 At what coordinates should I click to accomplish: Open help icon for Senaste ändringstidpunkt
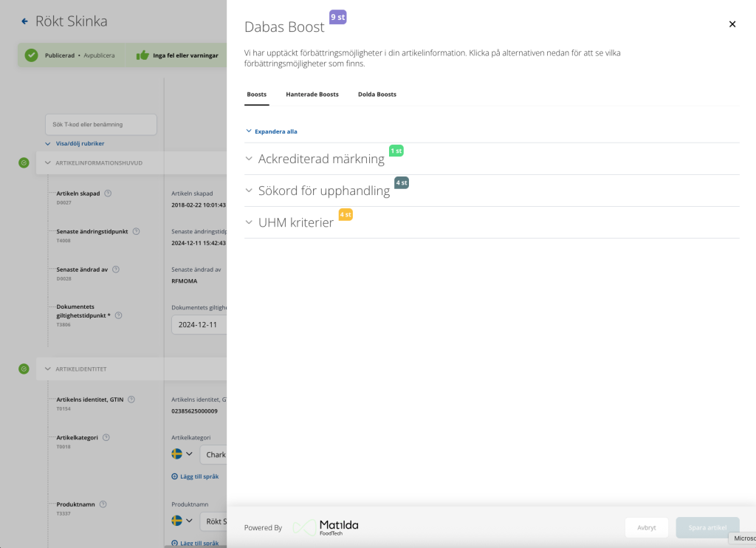point(136,232)
